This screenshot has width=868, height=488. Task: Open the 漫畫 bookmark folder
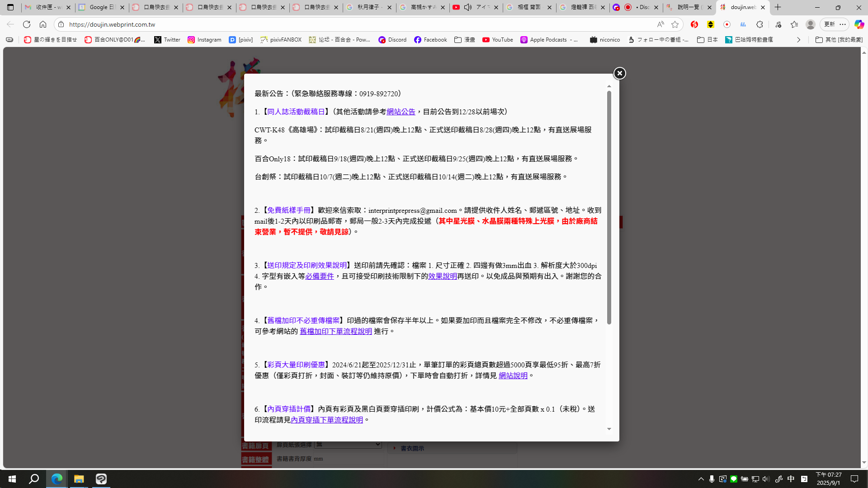pyautogui.click(x=464, y=40)
